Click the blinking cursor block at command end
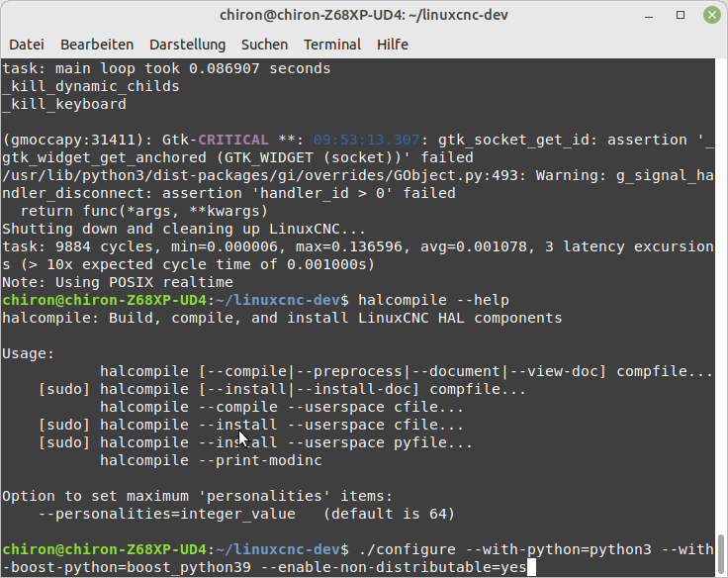 tap(531, 568)
